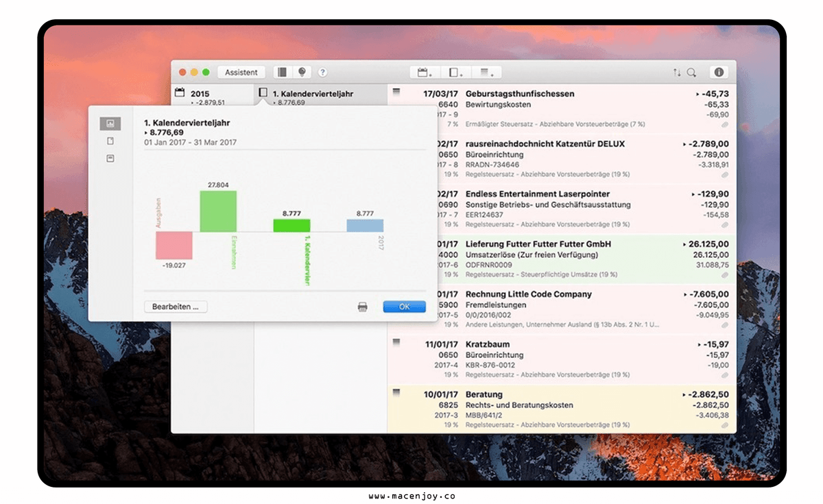Expand triangle beside -129,90 bold amount

click(693, 194)
